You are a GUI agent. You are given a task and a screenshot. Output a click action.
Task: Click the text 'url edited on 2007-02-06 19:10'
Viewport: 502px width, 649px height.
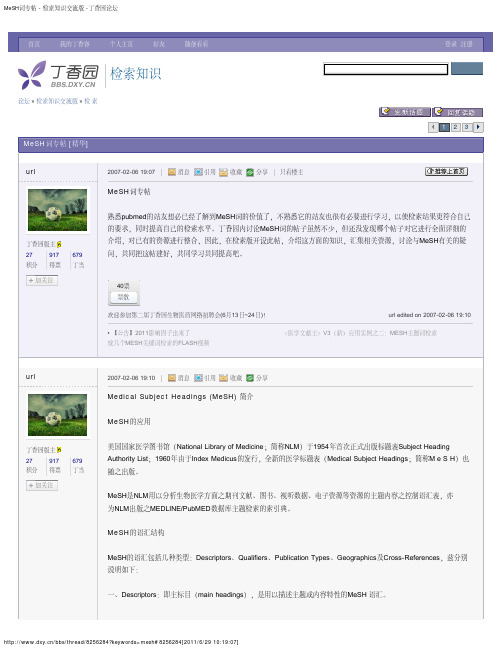click(430, 315)
